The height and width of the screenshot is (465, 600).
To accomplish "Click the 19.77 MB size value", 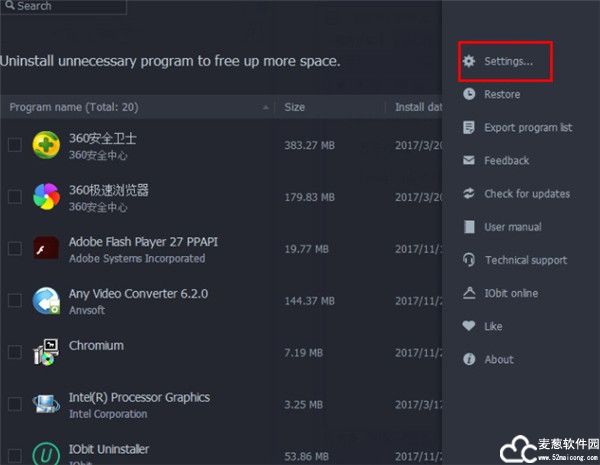I will click(x=306, y=249).
